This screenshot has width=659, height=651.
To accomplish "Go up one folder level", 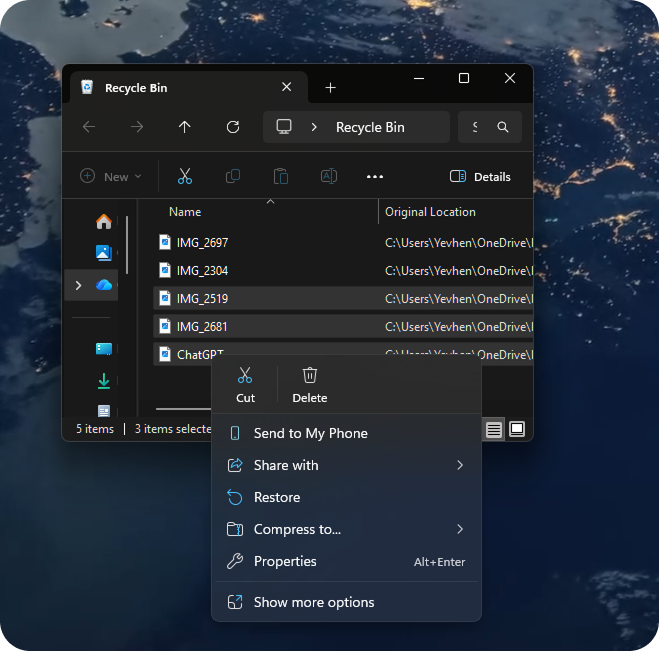I will pos(185,127).
